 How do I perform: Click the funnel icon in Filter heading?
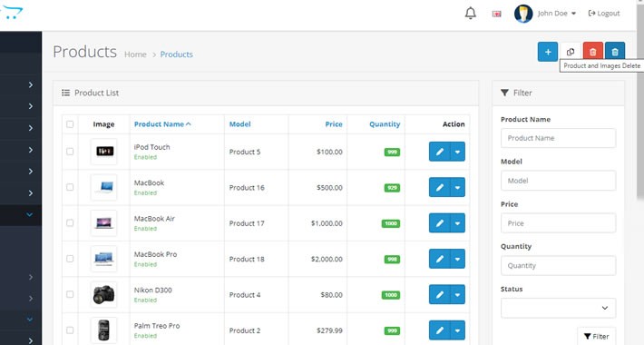(x=504, y=93)
